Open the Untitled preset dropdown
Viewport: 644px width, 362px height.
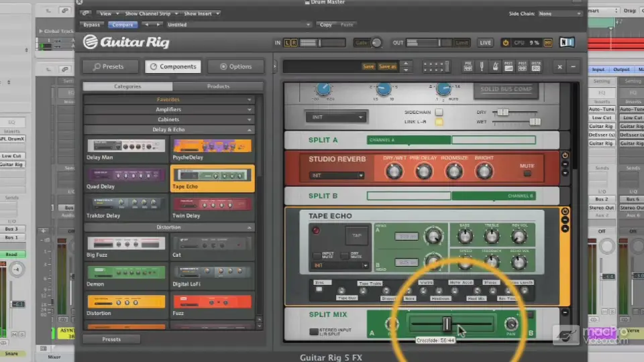pos(238,25)
